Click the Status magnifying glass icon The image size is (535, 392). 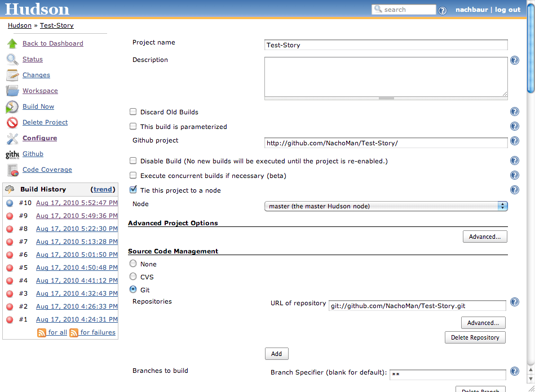(12, 59)
